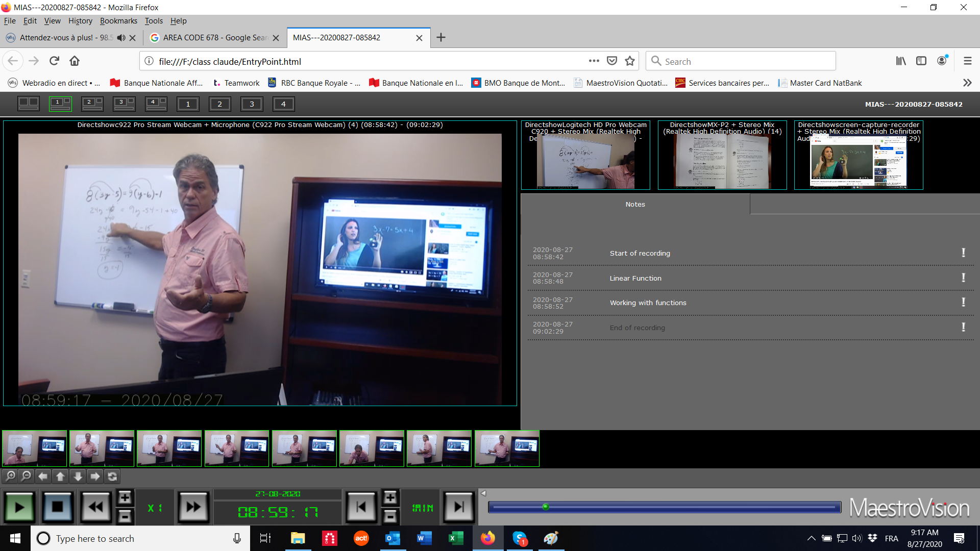Screen dimensions: 980x551
Task: Open the MaestroVision Quotati... bookmark
Action: (621, 83)
